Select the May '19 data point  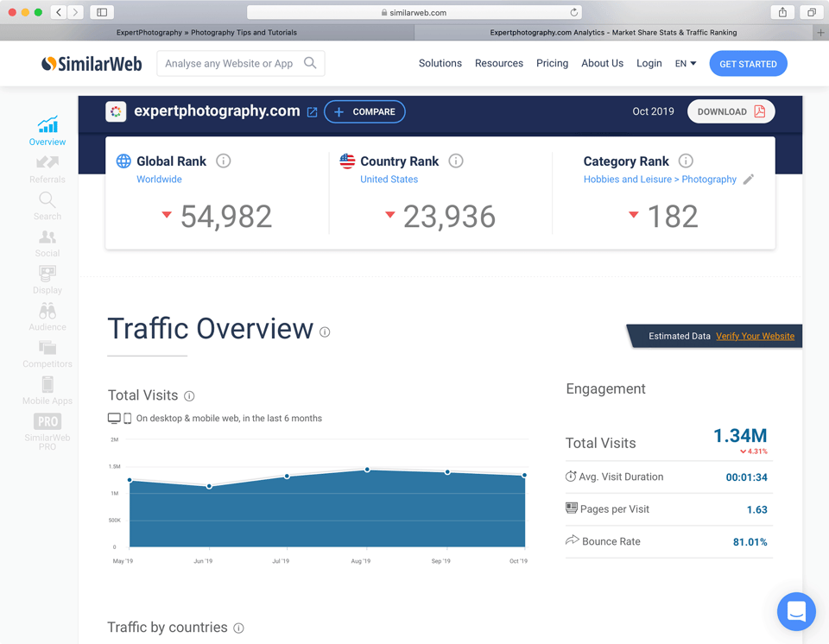(x=130, y=480)
